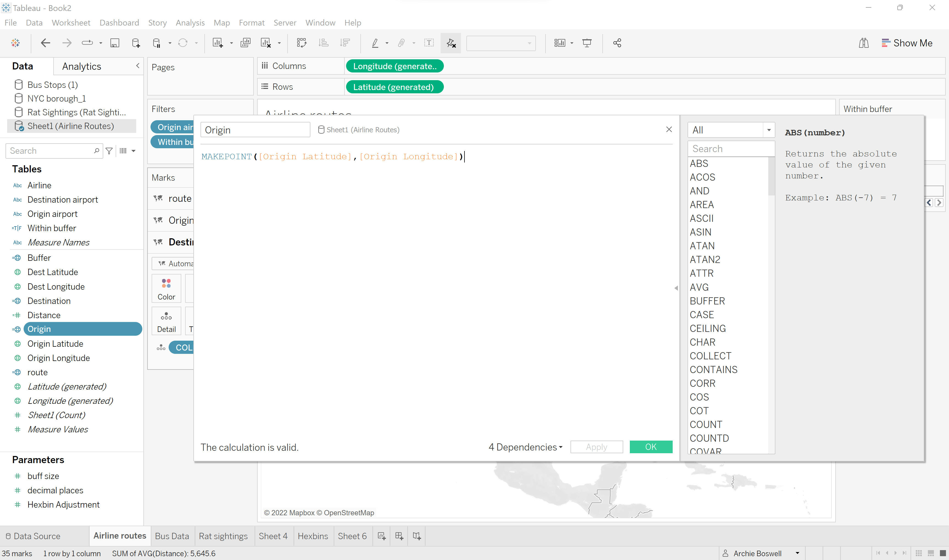Collapse the function list with triangle arrow
The height and width of the screenshot is (560, 949).
click(x=676, y=288)
